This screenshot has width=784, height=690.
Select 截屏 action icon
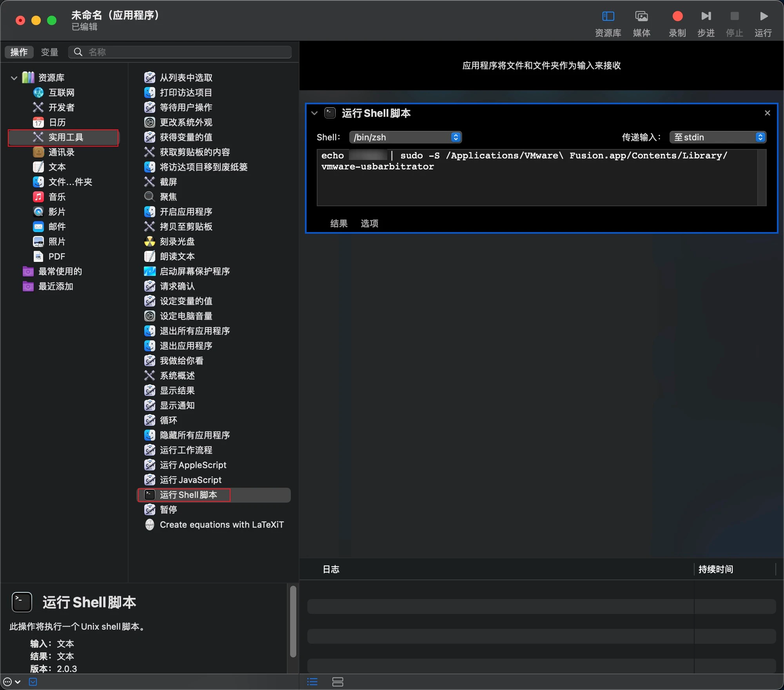pos(150,182)
